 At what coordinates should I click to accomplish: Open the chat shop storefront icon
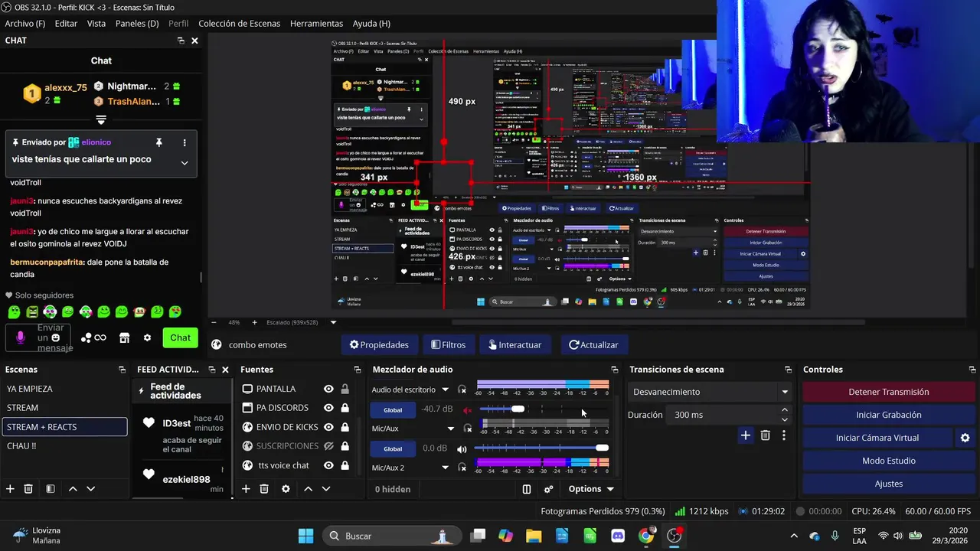pos(124,337)
